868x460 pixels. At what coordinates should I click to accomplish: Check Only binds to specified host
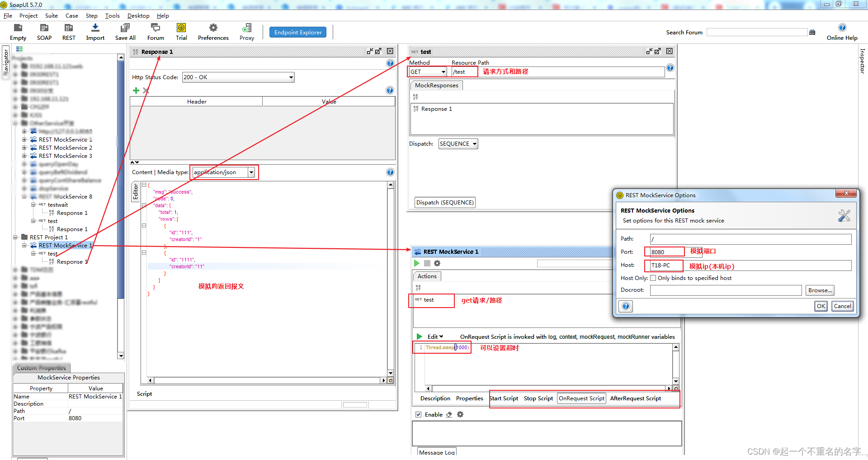(653, 278)
